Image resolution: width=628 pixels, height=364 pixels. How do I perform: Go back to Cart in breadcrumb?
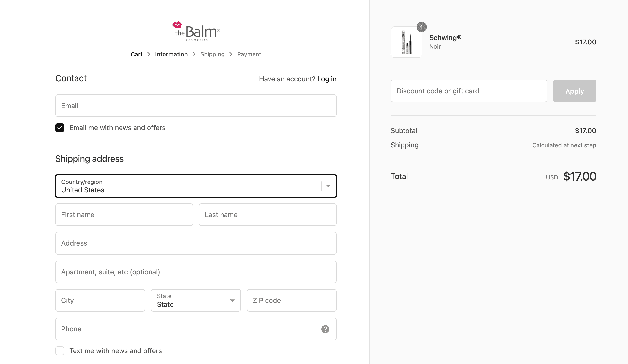point(136,54)
